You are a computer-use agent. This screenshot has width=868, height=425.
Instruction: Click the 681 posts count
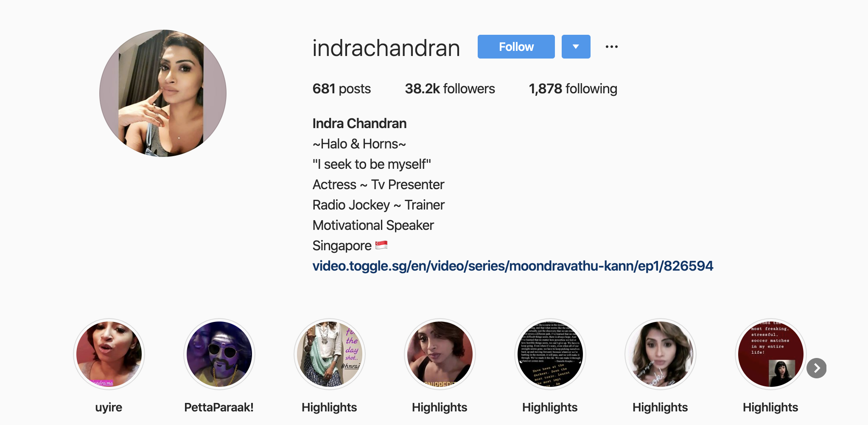tap(342, 89)
